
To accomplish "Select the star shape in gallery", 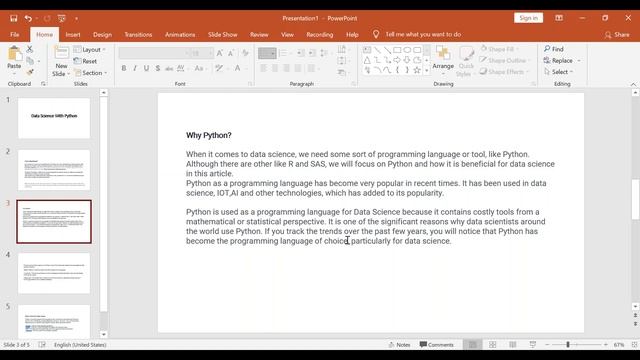I will click(x=417, y=70).
